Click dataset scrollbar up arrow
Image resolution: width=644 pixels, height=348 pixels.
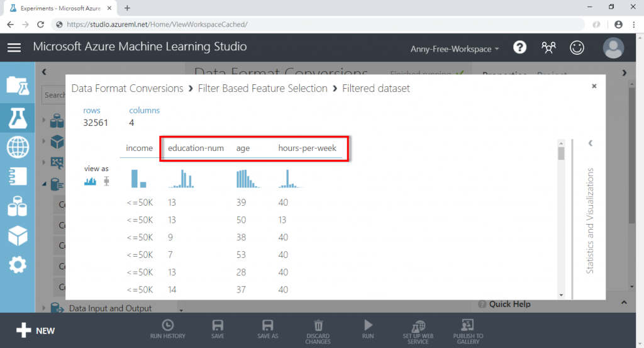click(561, 143)
